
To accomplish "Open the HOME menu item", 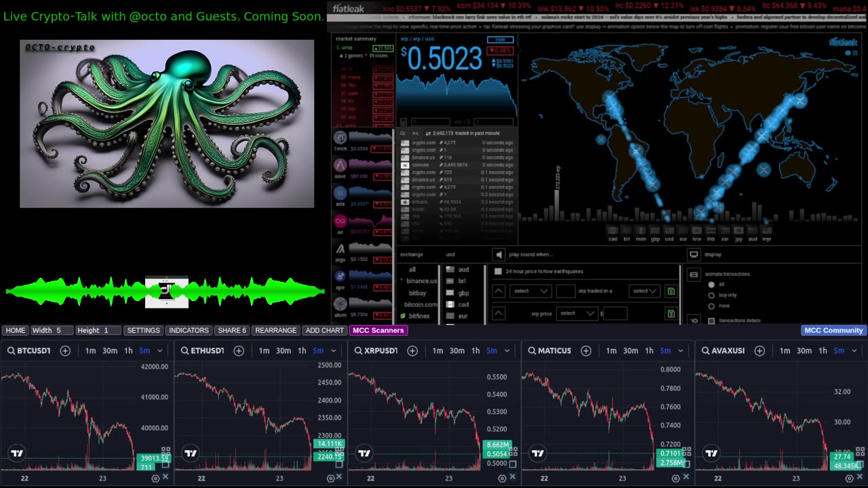I will [x=15, y=331].
